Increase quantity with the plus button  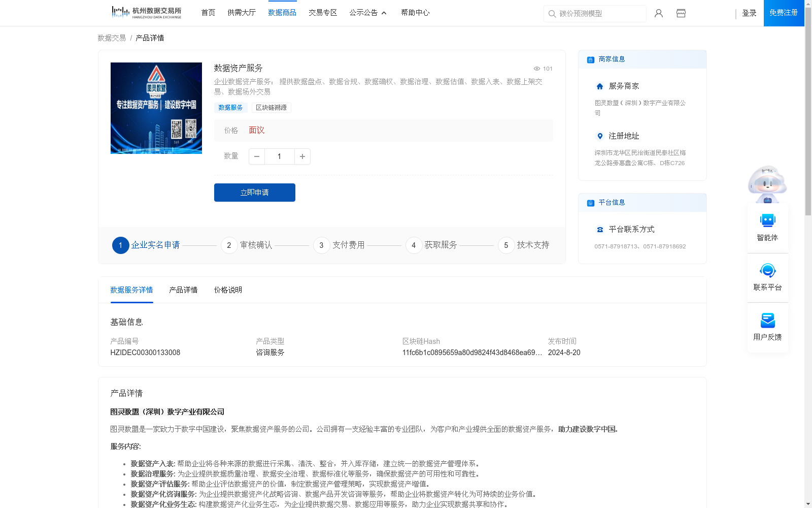point(302,156)
